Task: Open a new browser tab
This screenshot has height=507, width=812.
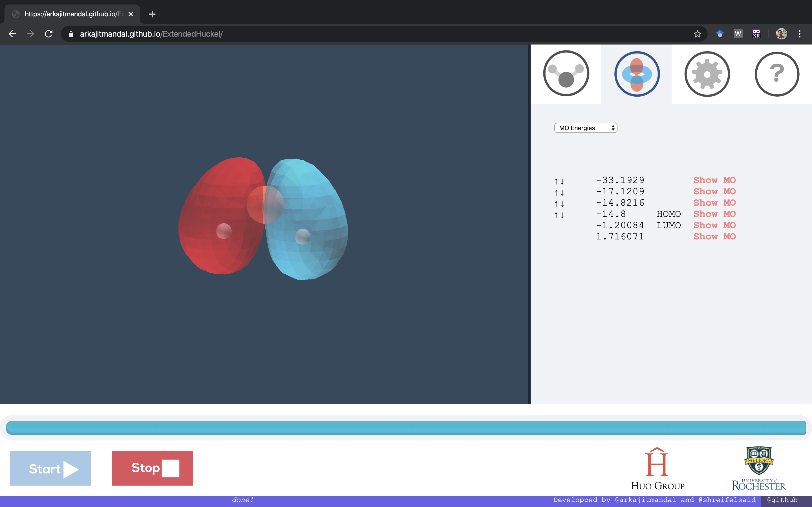Action: pyautogui.click(x=152, y=14)
